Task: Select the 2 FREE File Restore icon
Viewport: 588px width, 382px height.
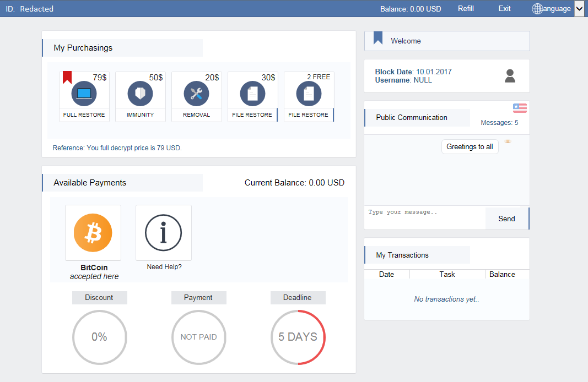Action: [309, 94]
